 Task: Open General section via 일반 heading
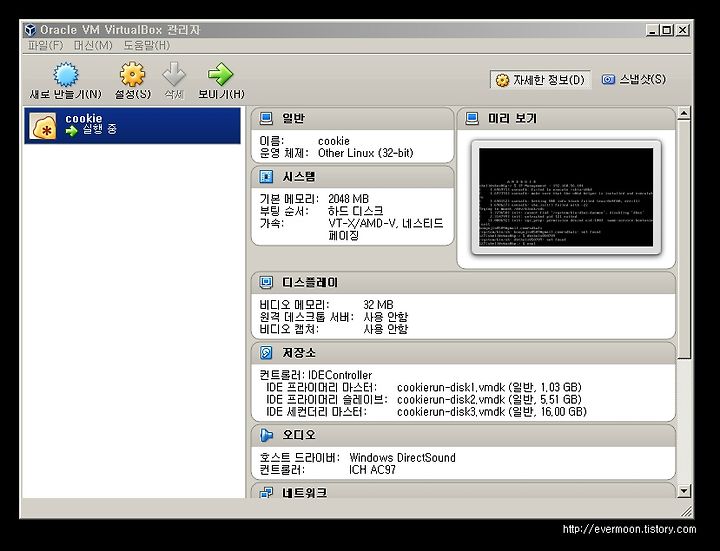[293, 118]
